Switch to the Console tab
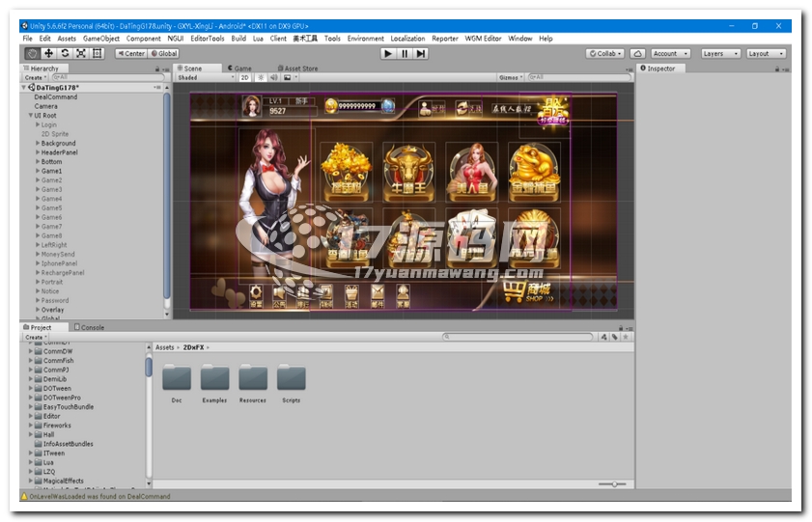This screenshot has width=812, height=522. tap(89, 327)
